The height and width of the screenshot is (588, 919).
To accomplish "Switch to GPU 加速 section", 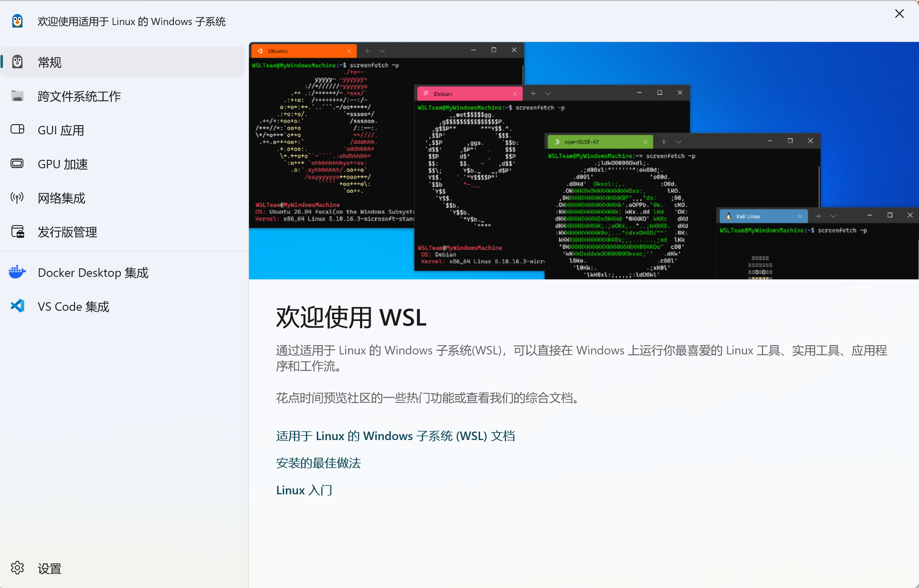I will tap(63, 164).
